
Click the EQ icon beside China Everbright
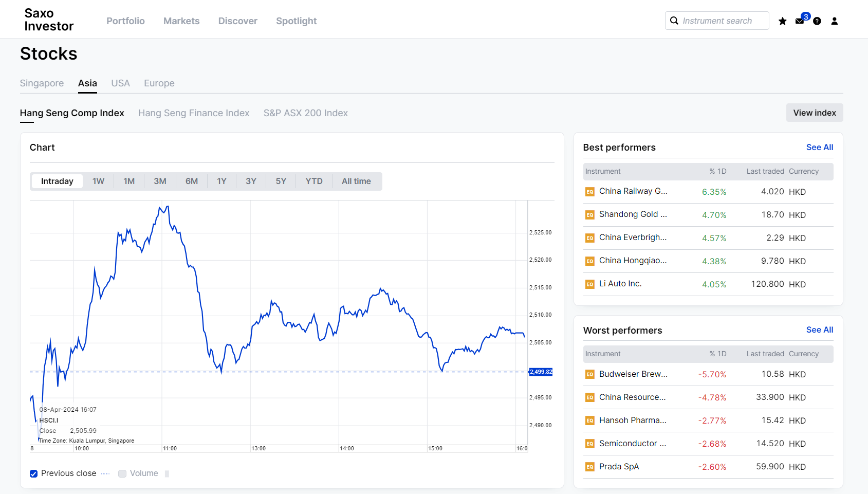[590, 238]
